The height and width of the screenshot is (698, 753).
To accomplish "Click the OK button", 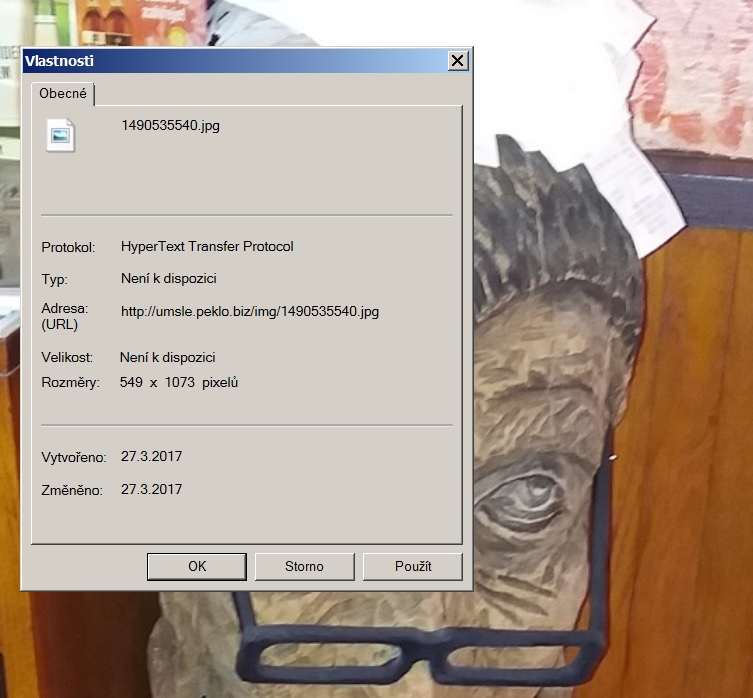I will coord(197,566).
